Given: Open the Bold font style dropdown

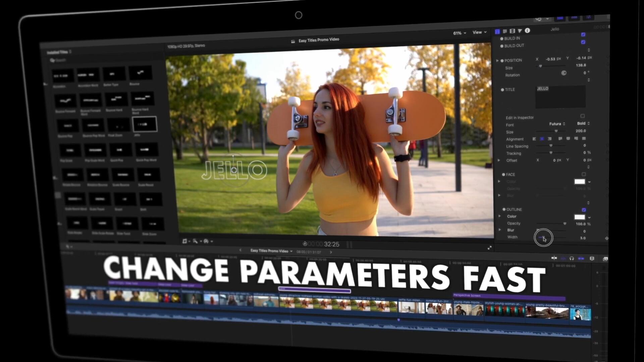Looking at the screenshot, I should click(582, 123).
